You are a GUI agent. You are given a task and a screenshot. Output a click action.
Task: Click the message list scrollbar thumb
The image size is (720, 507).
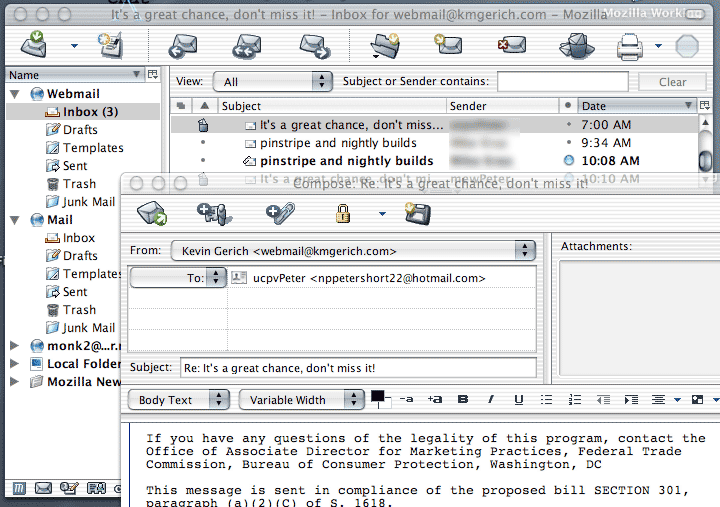[x=705, y=161]
